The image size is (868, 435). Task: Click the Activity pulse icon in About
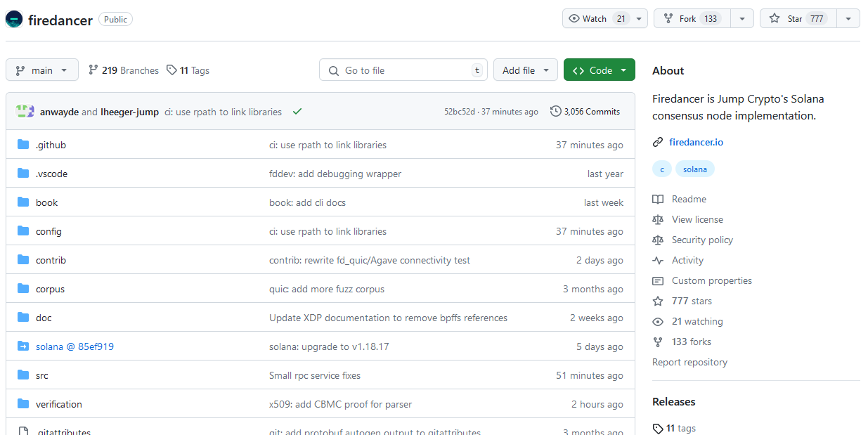click(x=658, y=260)
